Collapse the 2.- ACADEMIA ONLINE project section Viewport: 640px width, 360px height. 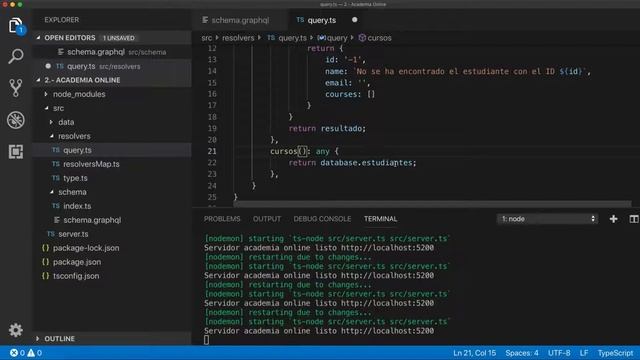click(38, 80)
